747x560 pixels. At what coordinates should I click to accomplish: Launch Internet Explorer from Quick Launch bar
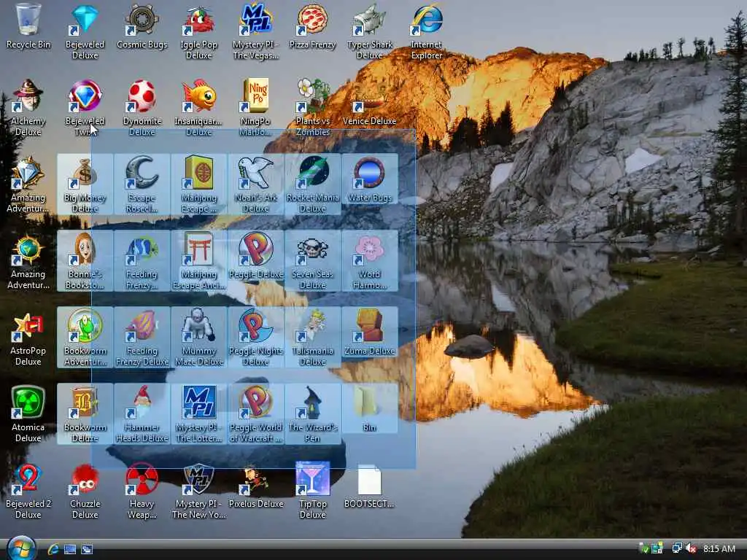(x=53, y=549)
